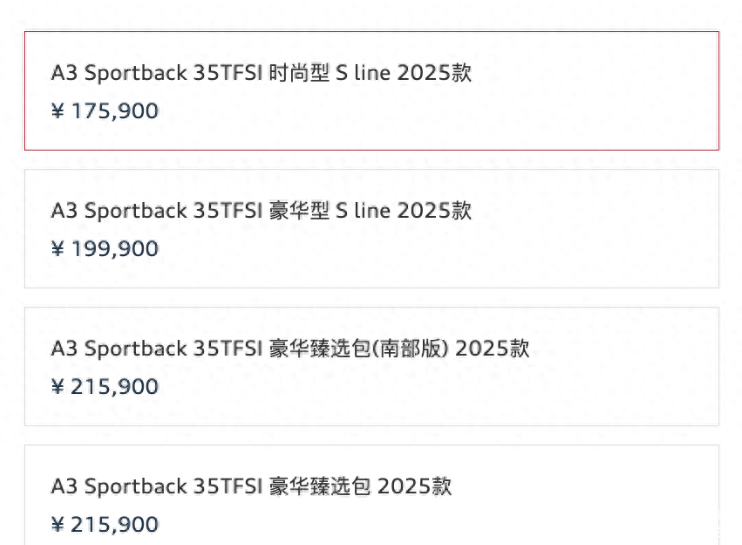Viewport: 742px width, 545px height.
Task: Click the title A3 Sportback 35TFSI 时尚型 S line
Action: pyautogui.click(x=261, y=73)
